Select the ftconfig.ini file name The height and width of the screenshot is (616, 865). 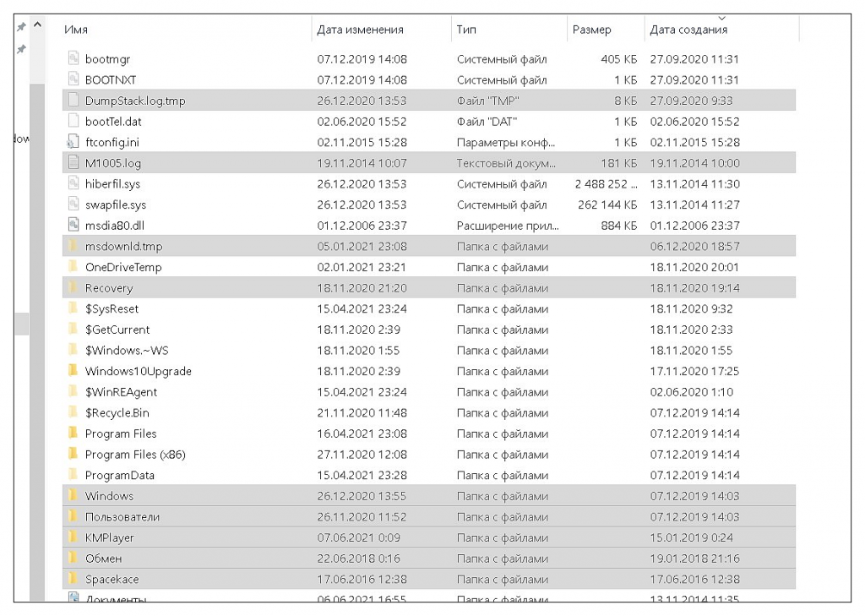[x=112, y=143]
